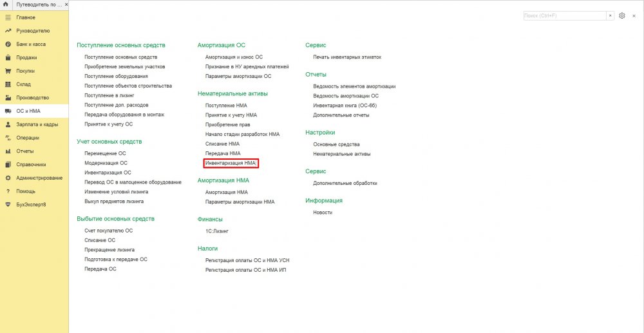This screenshot has height=333, width=644.
Task: Click the Home icon in the top bar
Action: point(6,5)
